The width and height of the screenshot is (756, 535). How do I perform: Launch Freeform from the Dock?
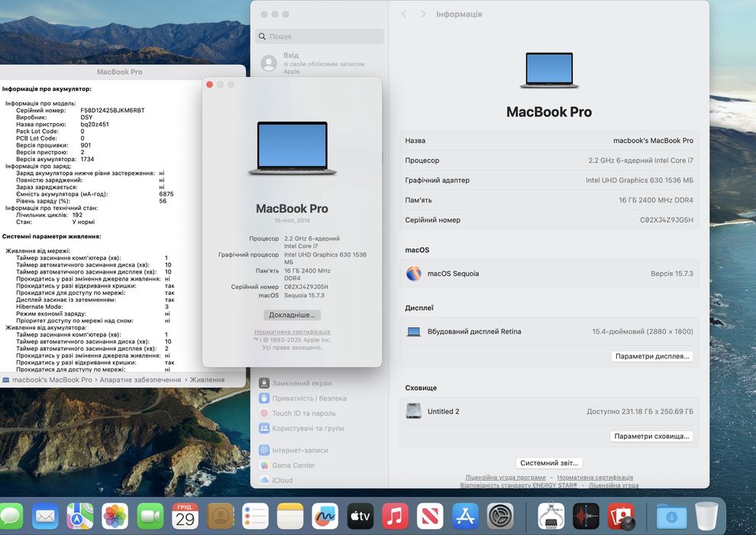pyautogui.click(x=325, y=516)
